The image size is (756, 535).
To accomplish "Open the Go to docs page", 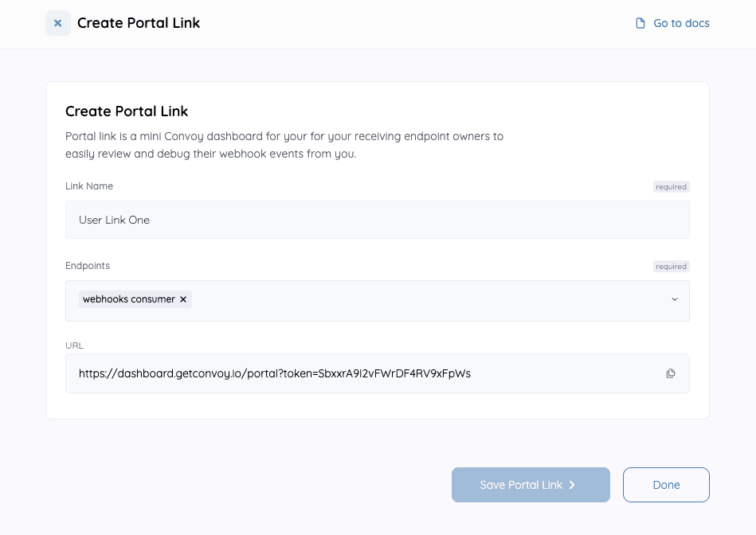I will click(681, 23).
